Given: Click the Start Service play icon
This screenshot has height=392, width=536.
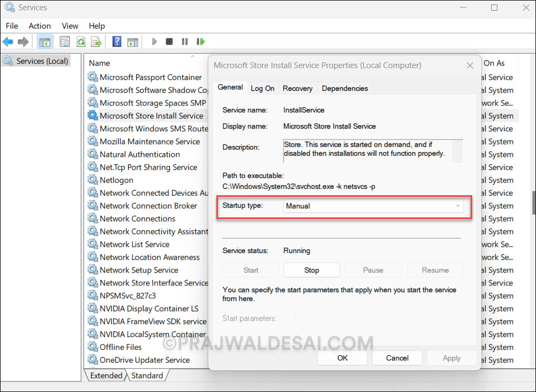Looking at the screenshot, I should pyautogui.click(x=154, y=42).
